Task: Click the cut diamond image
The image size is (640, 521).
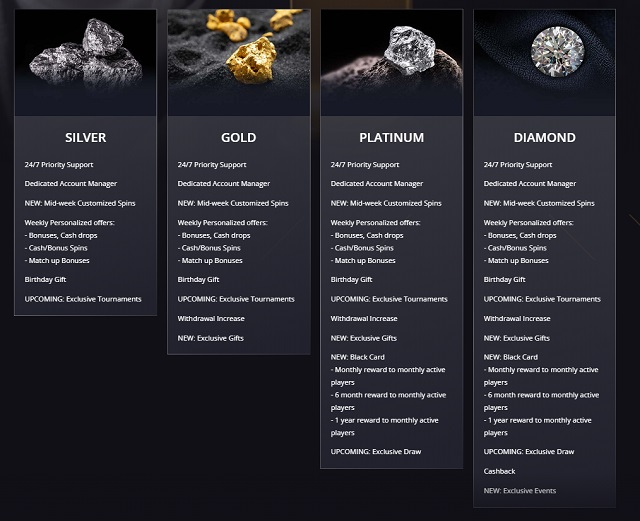Action: point(544,62)
